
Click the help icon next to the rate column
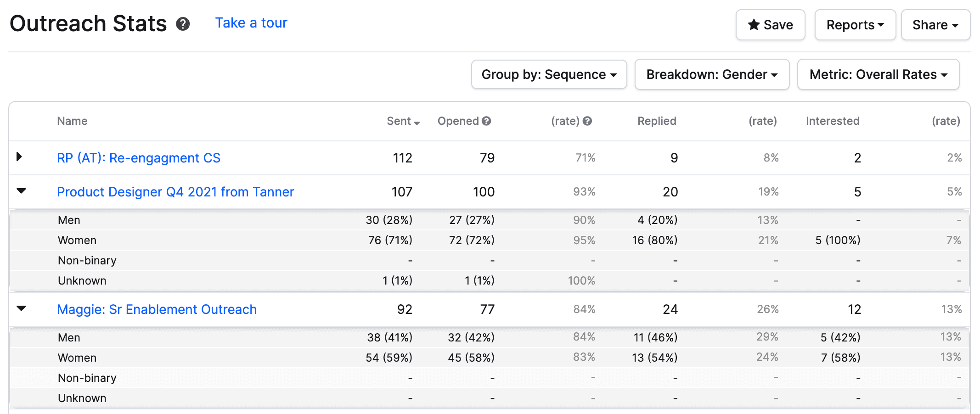(x=586, y=121)
